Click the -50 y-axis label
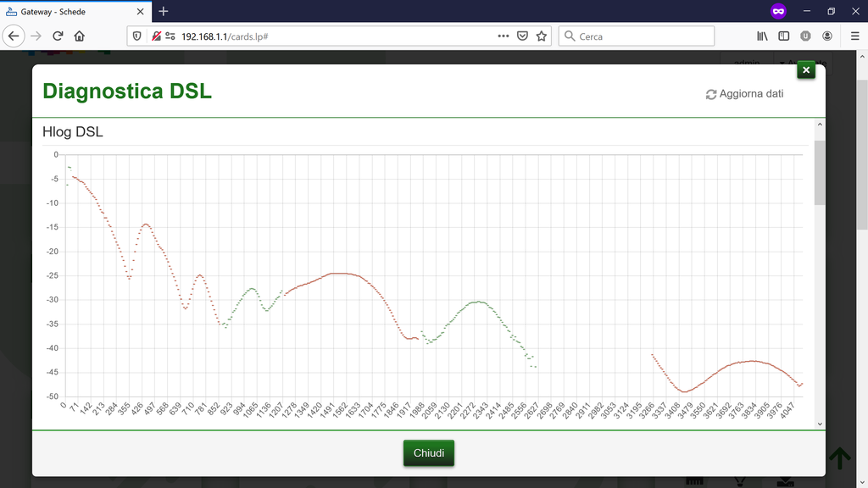Viewport: 868px width, 488px height. [x=52, y=396]
